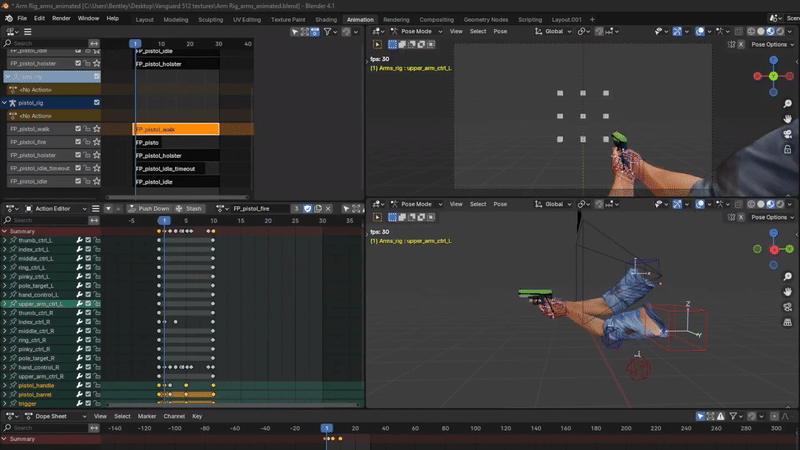Open Pose Options in top viewport
Image resolution: width=800 pixels, height=450 pixels.
(x=771, y=45)
